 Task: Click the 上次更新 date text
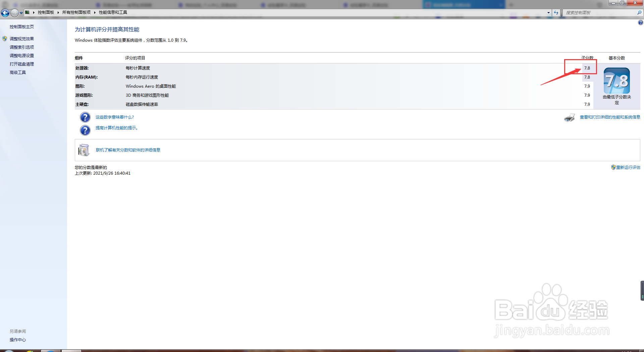click(103, 173)
